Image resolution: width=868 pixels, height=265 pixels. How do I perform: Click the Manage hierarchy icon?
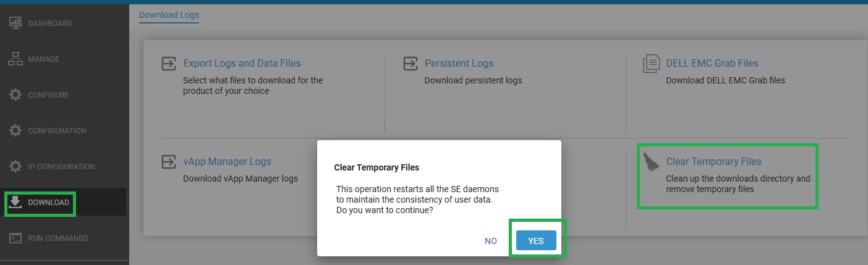point(16,59)
